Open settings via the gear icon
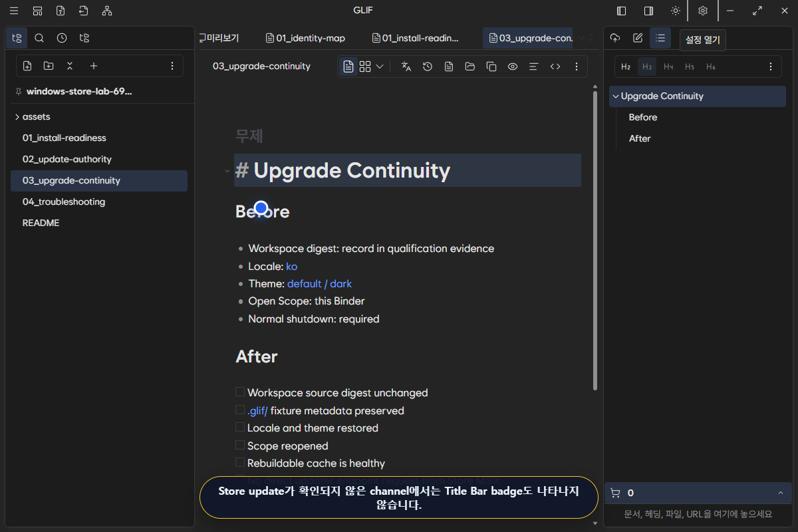Viewport: 798px width, 532px height. (703, 11)
